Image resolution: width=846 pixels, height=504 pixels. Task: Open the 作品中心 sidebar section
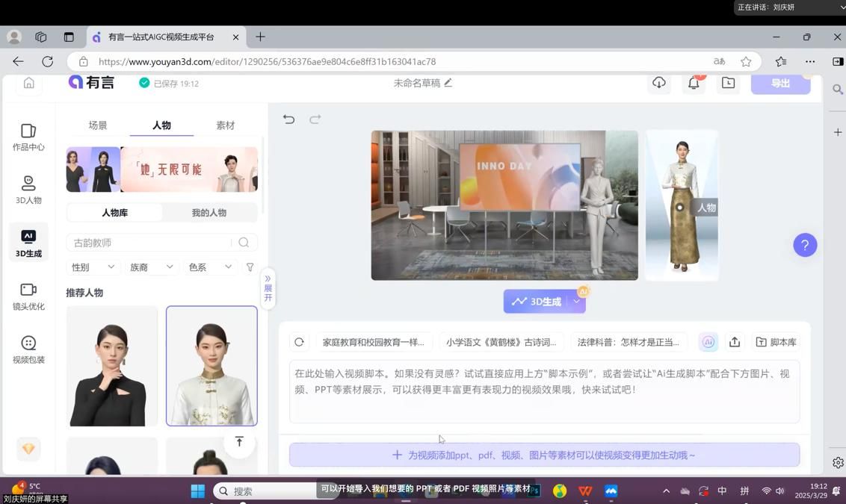[x=28, y=137]
